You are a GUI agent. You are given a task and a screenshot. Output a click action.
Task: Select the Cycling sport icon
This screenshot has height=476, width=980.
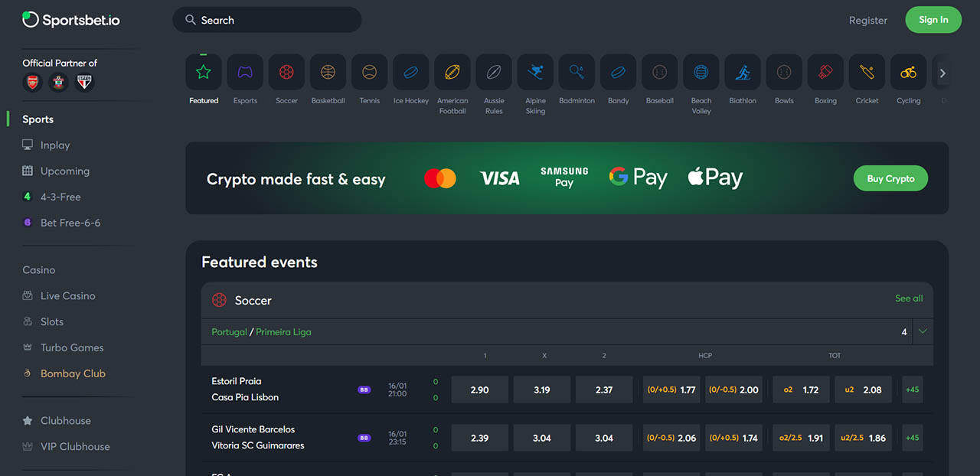tap(909, 73)
